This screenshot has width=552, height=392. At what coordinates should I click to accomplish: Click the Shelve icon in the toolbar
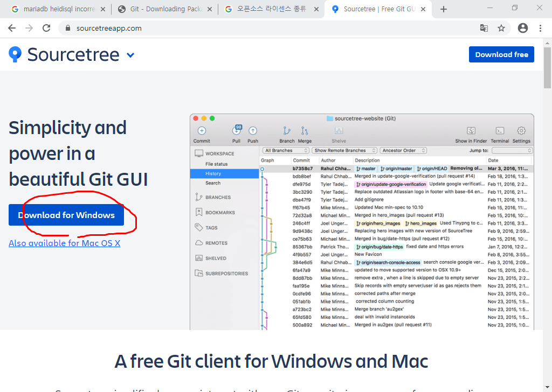[x=339, y=131]
